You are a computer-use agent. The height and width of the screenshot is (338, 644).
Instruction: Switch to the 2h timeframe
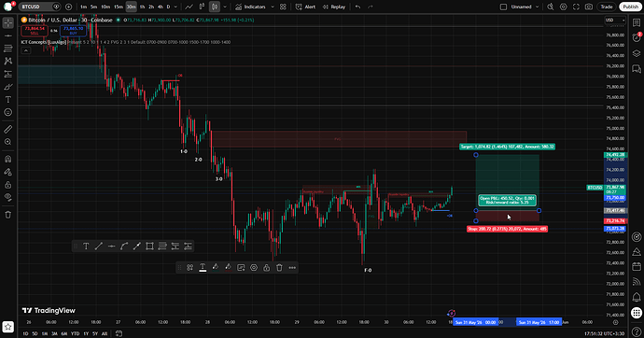point(151,7)
